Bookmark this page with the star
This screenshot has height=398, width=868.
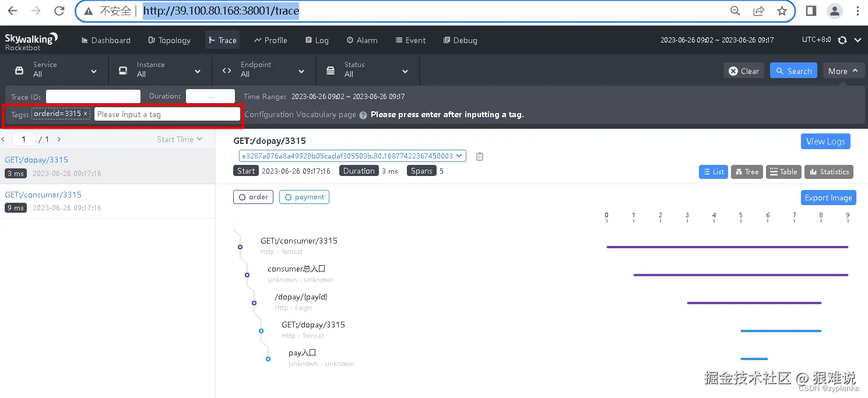782,11
